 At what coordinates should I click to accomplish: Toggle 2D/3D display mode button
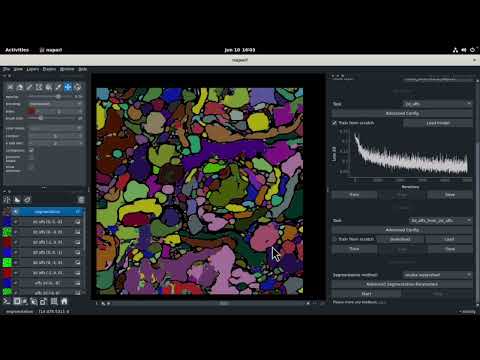pyautogui.click(x=17, y=301)
